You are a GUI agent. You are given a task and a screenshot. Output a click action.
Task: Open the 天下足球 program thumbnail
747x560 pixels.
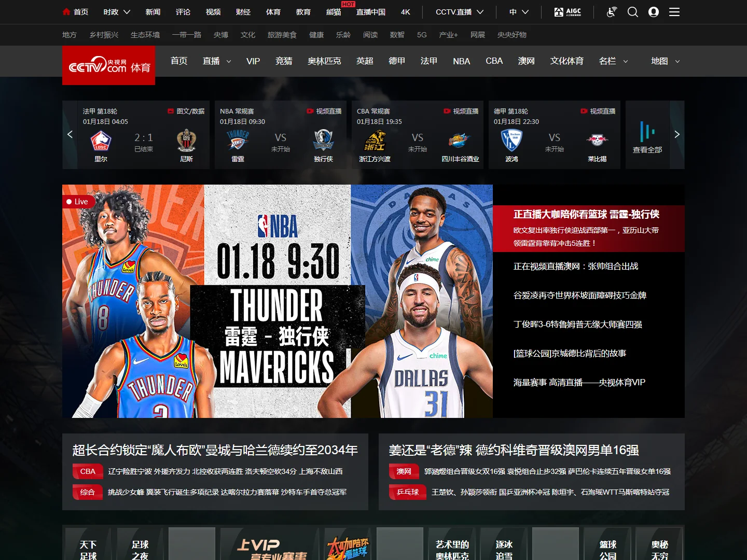click(88, 543)
